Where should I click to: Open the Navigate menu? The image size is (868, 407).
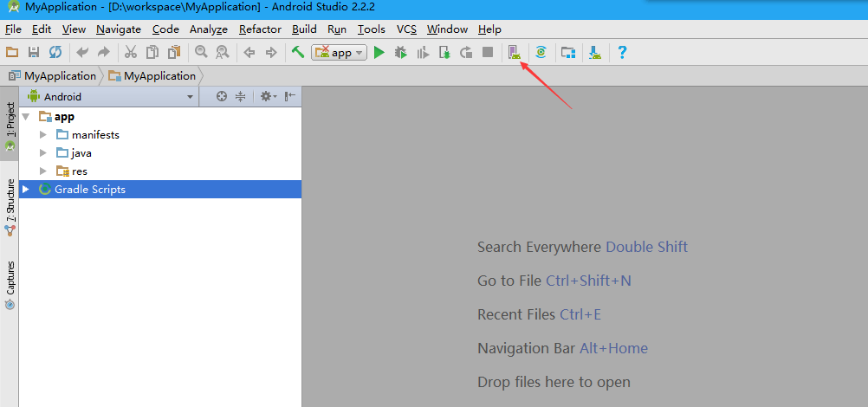[x=119, y=29]
